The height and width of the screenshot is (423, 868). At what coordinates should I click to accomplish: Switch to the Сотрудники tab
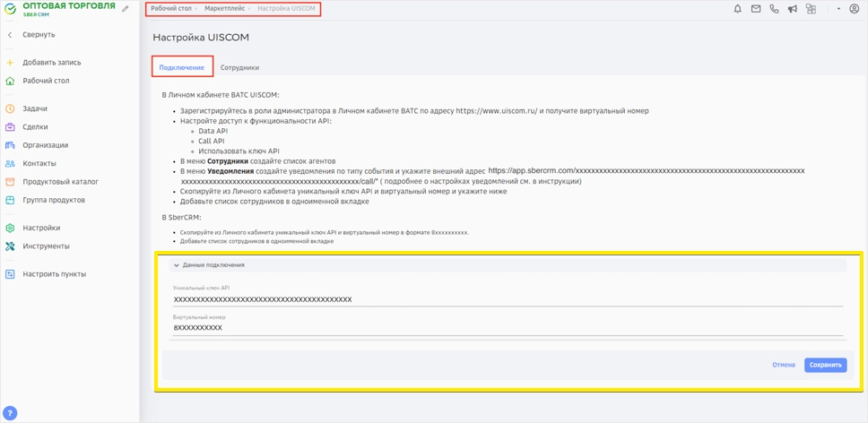click(x=239, y=67)
